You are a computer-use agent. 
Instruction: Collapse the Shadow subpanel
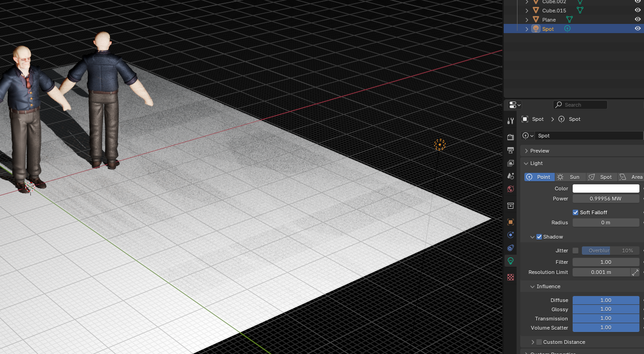(532, 237)
